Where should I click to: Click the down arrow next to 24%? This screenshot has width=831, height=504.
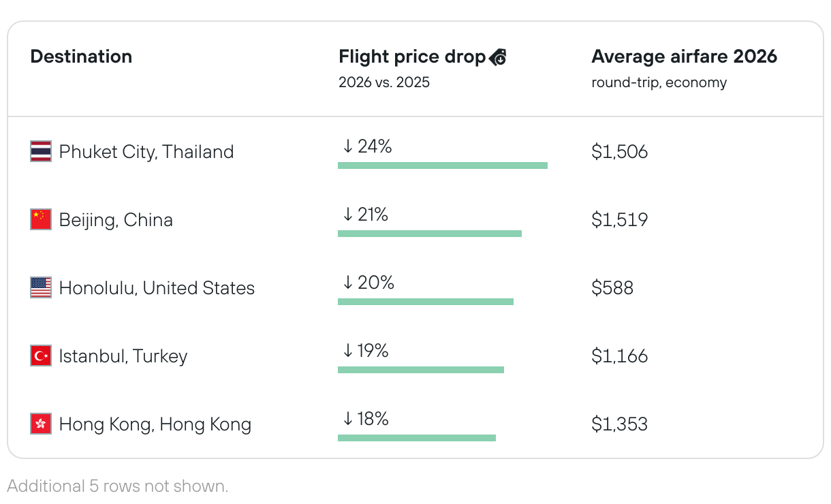click(347, 146)
